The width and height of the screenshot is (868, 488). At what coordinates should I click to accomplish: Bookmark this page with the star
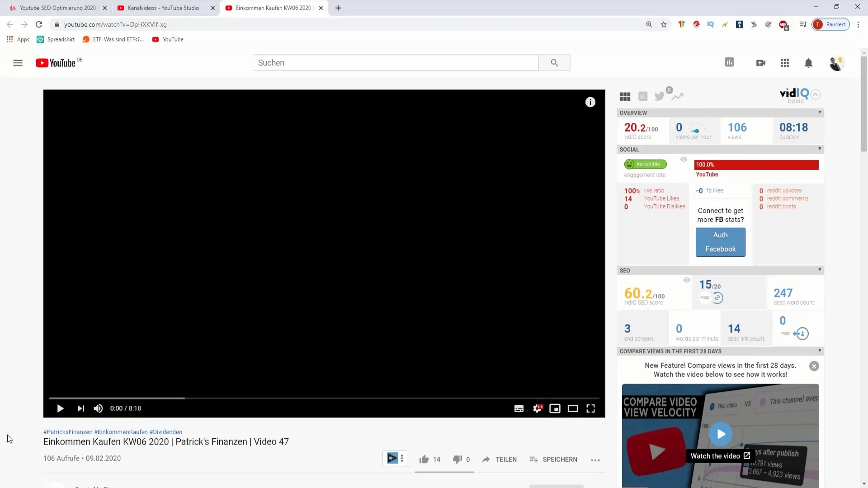663,24
